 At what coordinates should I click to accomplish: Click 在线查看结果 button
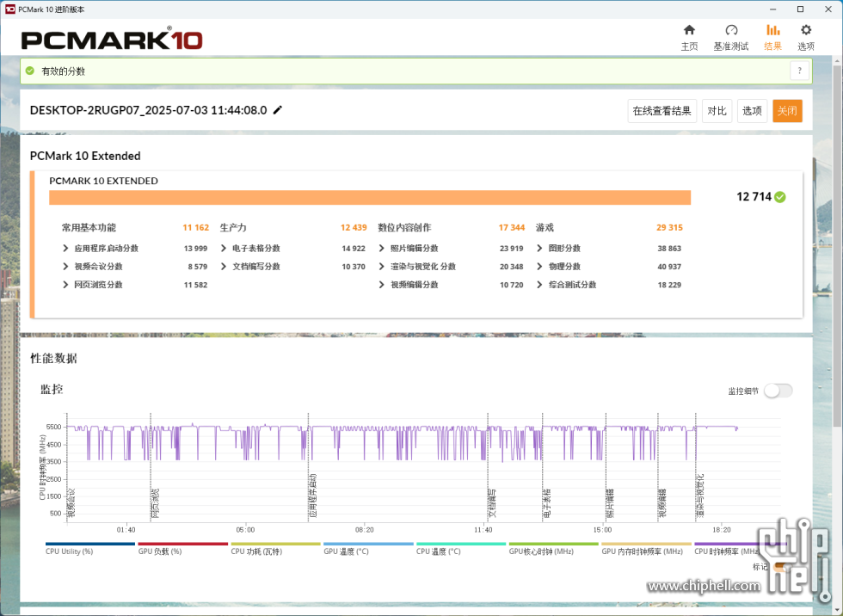[x=661, y=111]
